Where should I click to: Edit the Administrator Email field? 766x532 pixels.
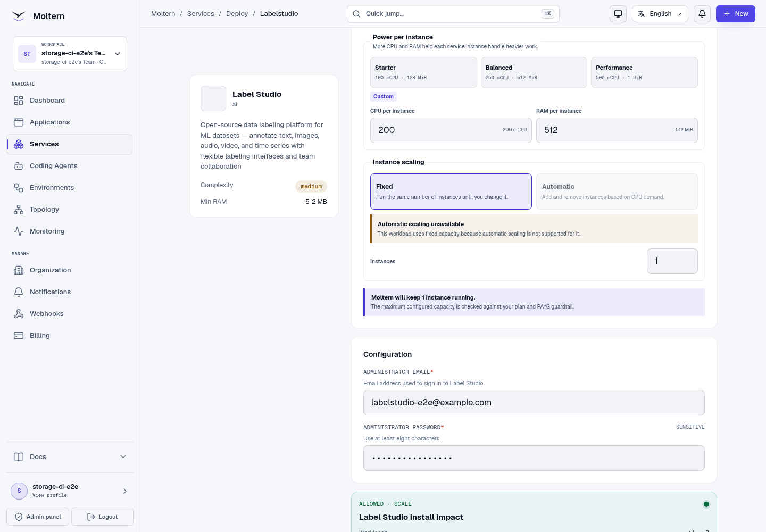[534, 403]
